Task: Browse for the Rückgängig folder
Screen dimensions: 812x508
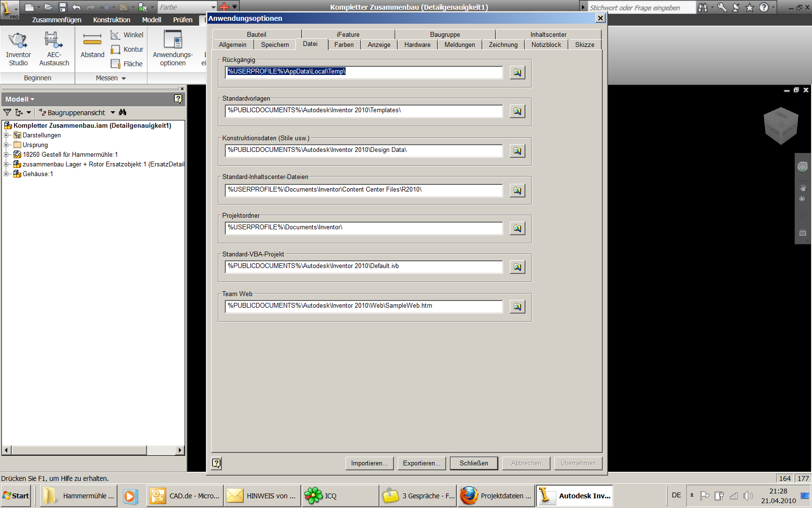Action: tap(517, 73)
